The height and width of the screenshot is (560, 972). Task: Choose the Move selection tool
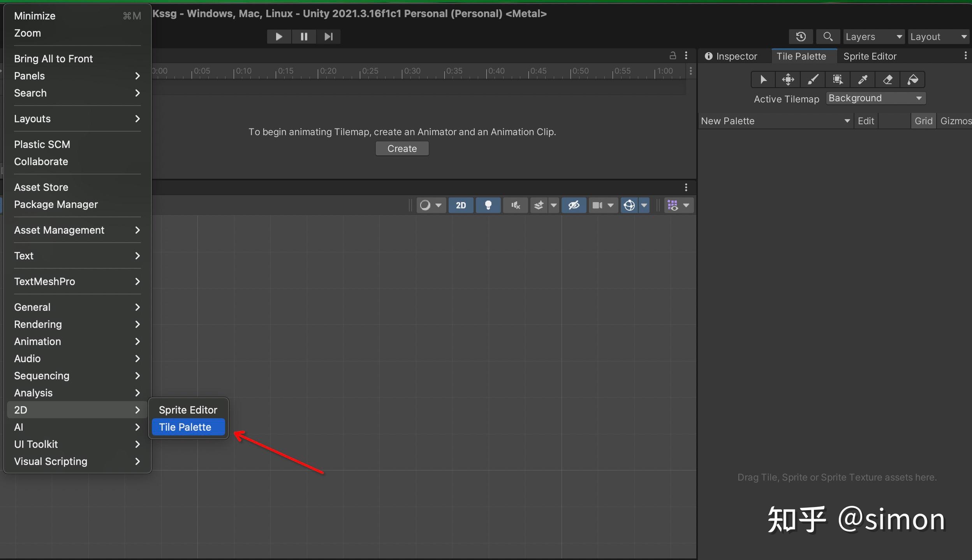pos(788,80)
